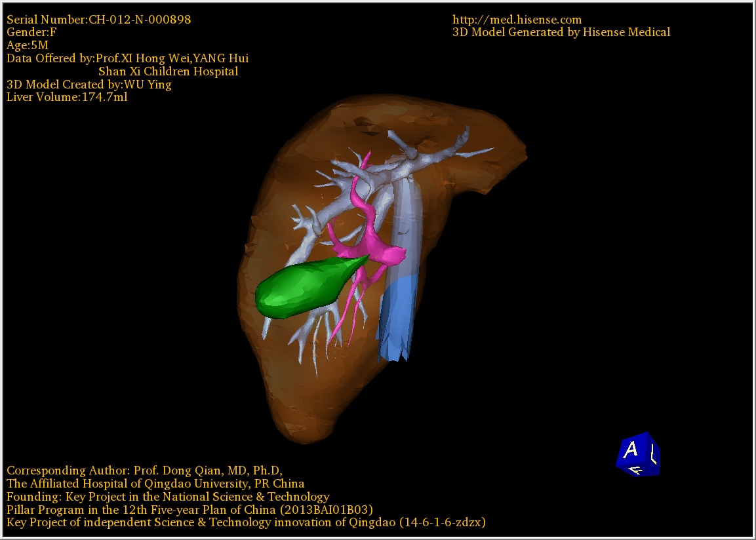Click the 'Pillar Program in the 12th Five-year Plan' line

point(189,510)
